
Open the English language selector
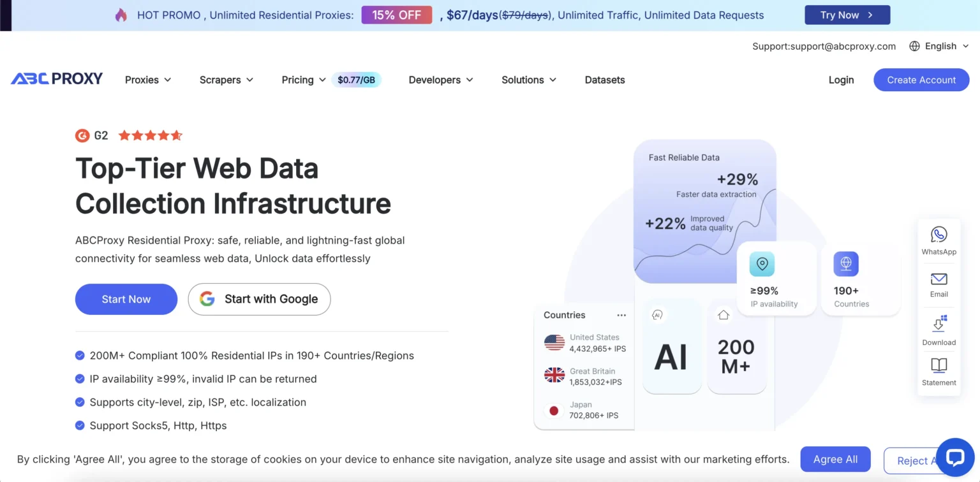939,46
